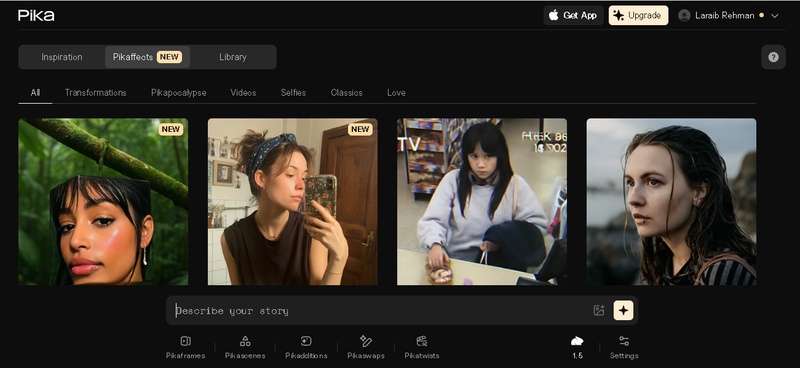Click the Pika logo
This screenshot has height=368, width=800.
tap(36, 15)
